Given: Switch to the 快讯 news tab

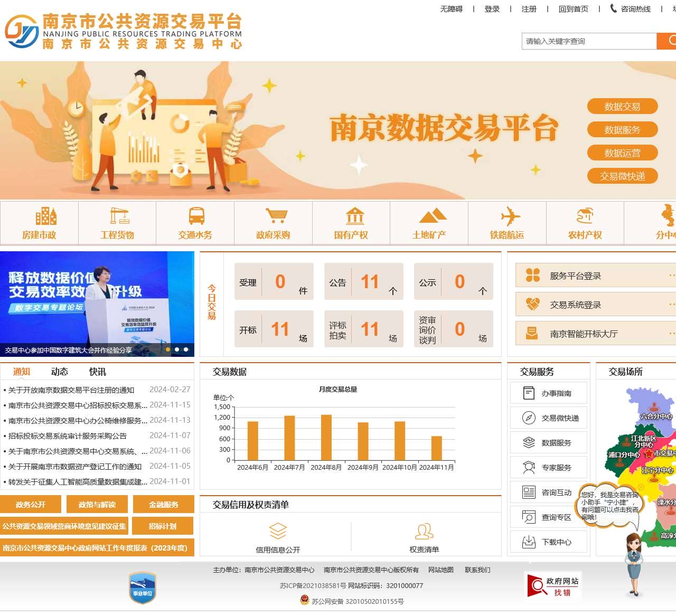Looking at the screenshot, I should click(98, 372).
